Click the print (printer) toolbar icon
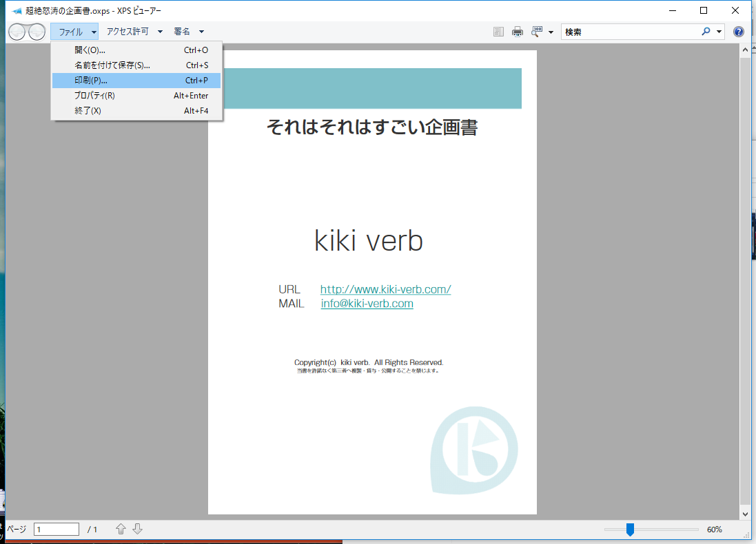Viewport: 756px width, 544px height. (x=518, y=32)
